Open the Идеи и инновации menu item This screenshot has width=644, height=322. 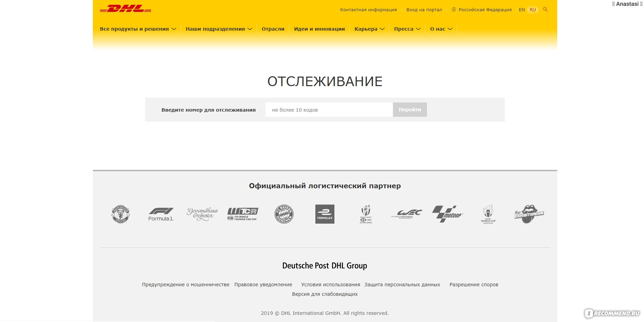[x=319, y=29]
